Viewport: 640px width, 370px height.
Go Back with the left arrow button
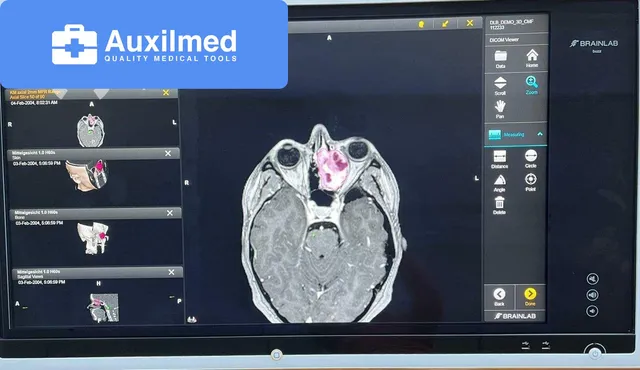pos(499,297)
